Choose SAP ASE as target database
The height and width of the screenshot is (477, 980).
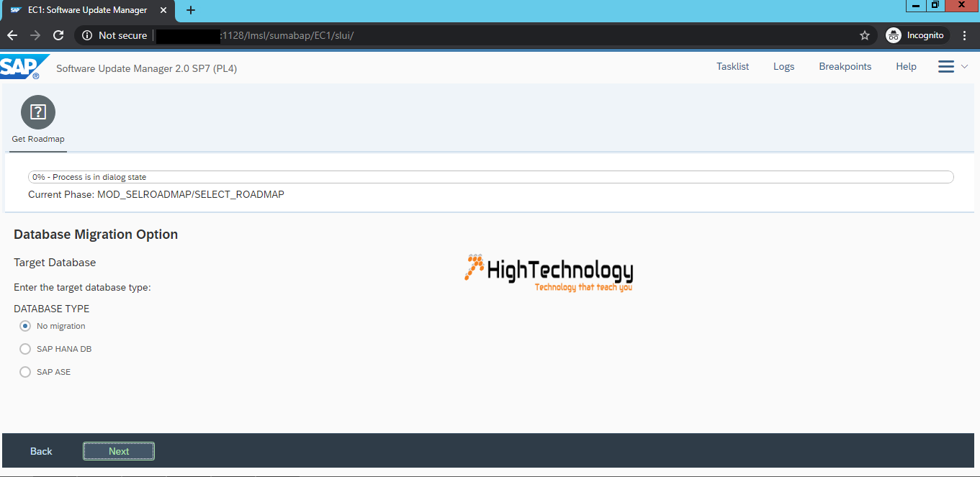[25, 372]
